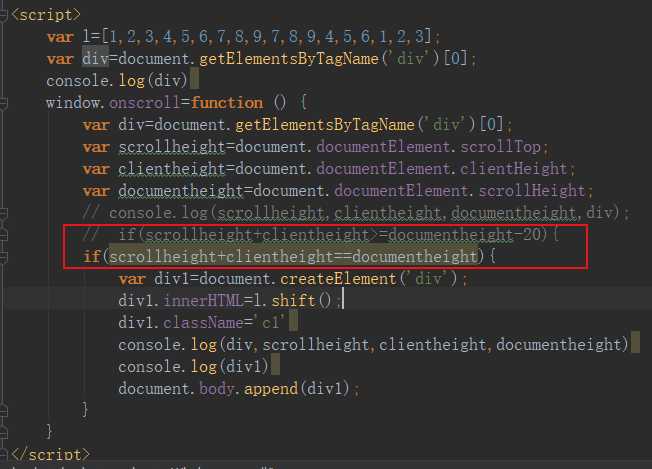652x469 pixels.
Task: Collapse the fold marker beside the active if statement
Action: tap(3, 257)
